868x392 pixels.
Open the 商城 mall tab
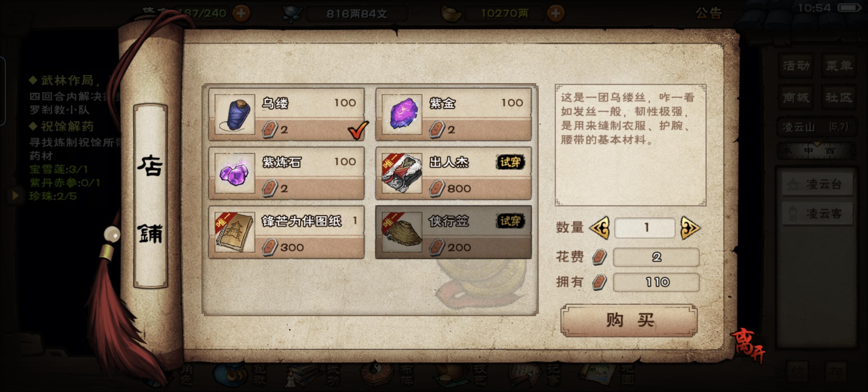(796, 98)
